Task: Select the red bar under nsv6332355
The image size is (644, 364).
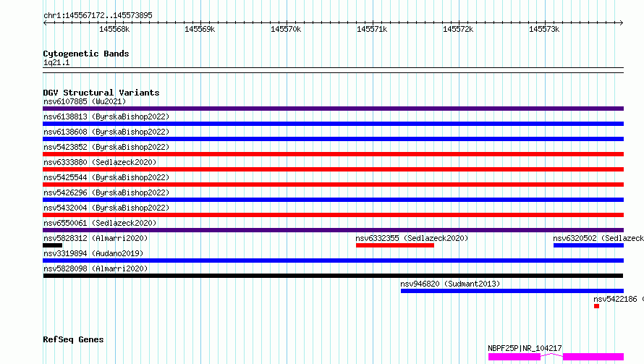Action: tap(395, 245)
